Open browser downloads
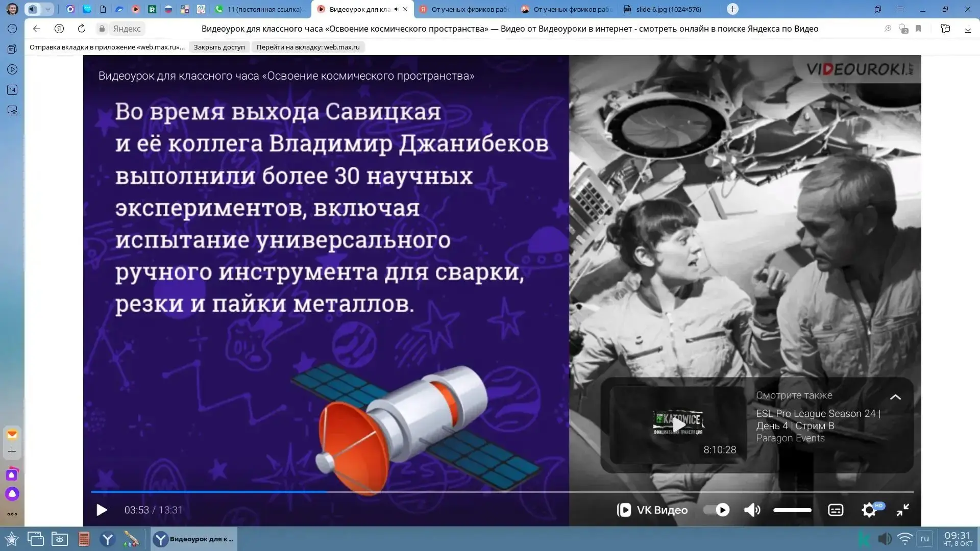 click(968, 29)
